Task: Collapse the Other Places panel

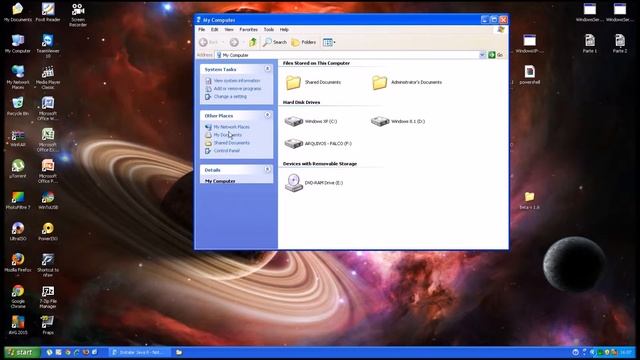Action: pyautogui.click(x=267, y=115)
